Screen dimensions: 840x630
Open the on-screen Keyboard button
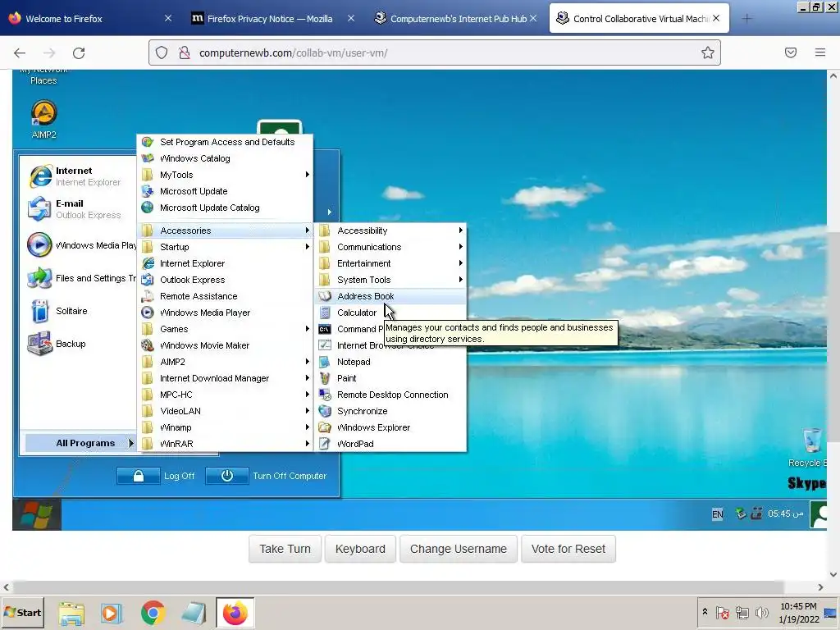pyautogui.click(x=360, y=549)
